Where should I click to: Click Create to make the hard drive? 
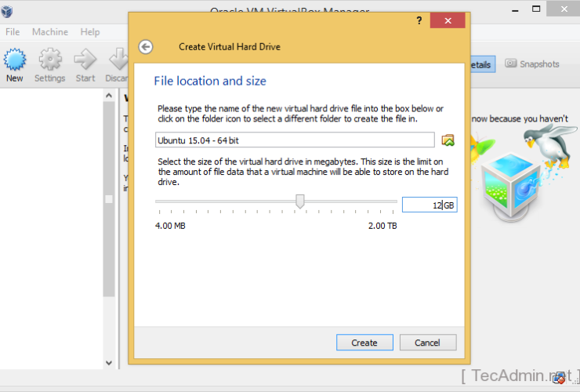point(364,343)
